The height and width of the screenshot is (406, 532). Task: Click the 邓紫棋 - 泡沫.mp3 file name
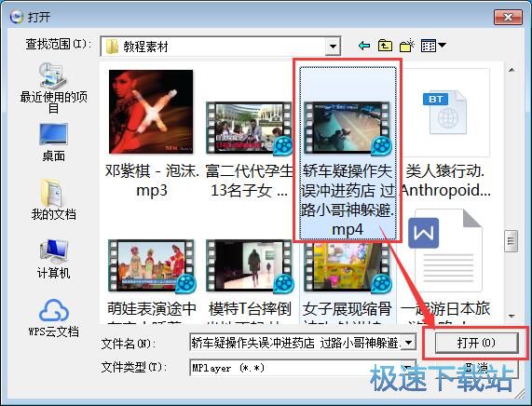[x=152, y=181]
